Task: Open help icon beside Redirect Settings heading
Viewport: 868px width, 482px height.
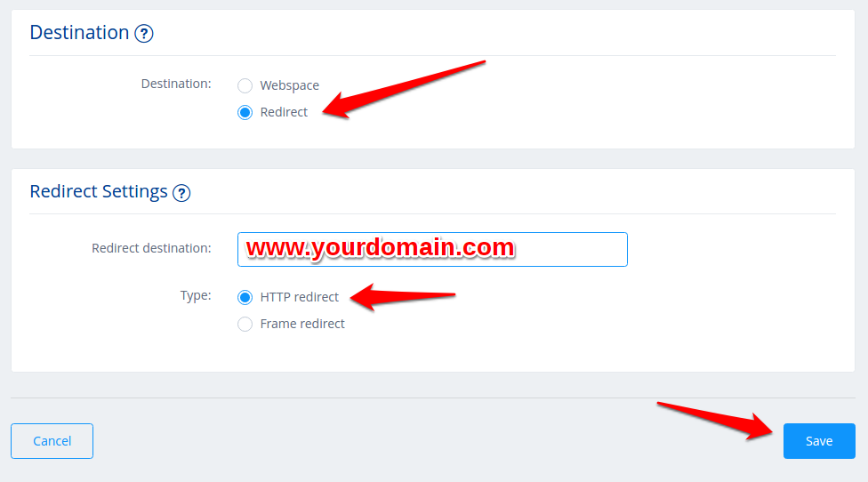Action: [x=181, y=193]
